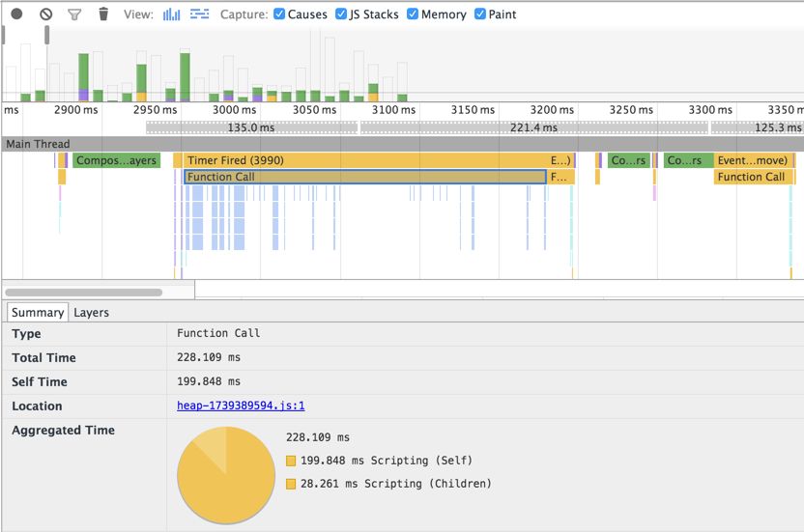804x532 pixels.
Task: Click the Total Time value 228.109 ms
Action: click(209, 357)
